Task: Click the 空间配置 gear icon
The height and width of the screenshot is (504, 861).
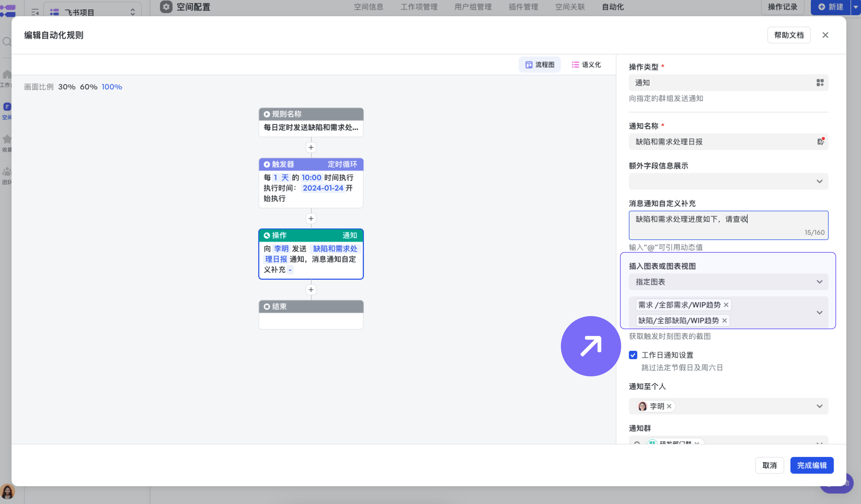Action: (x=166, y=7)
